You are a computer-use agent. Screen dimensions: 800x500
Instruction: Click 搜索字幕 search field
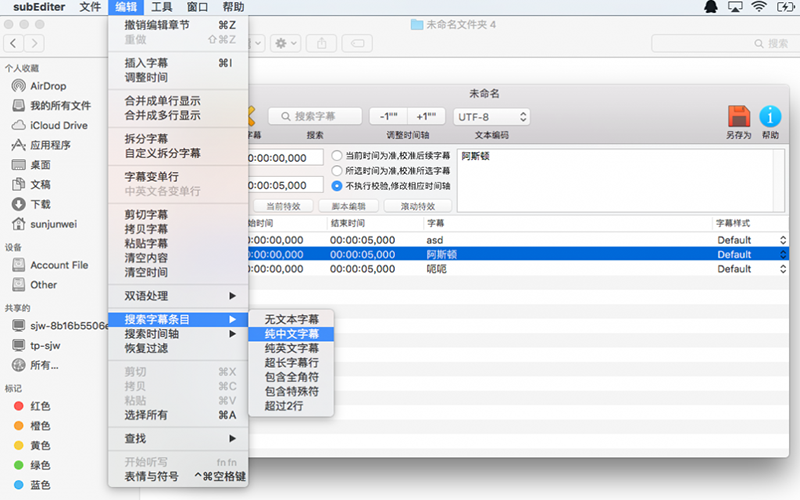315,116
